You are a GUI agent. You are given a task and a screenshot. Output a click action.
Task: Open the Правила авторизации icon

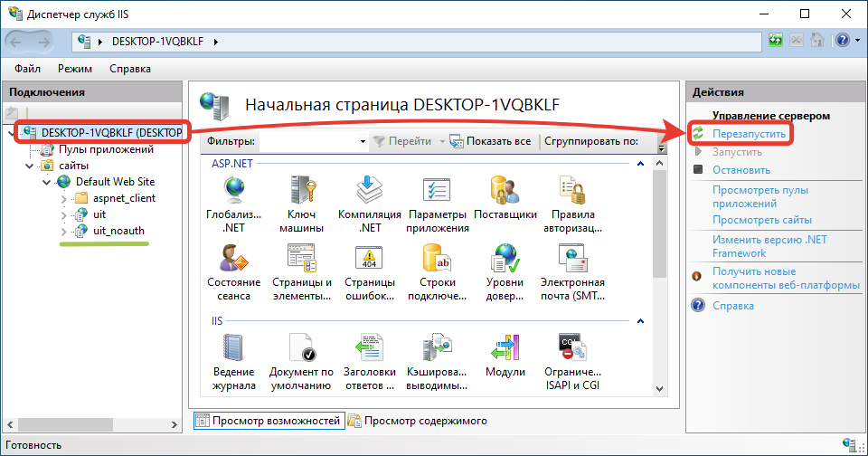[x=571, y=189]
